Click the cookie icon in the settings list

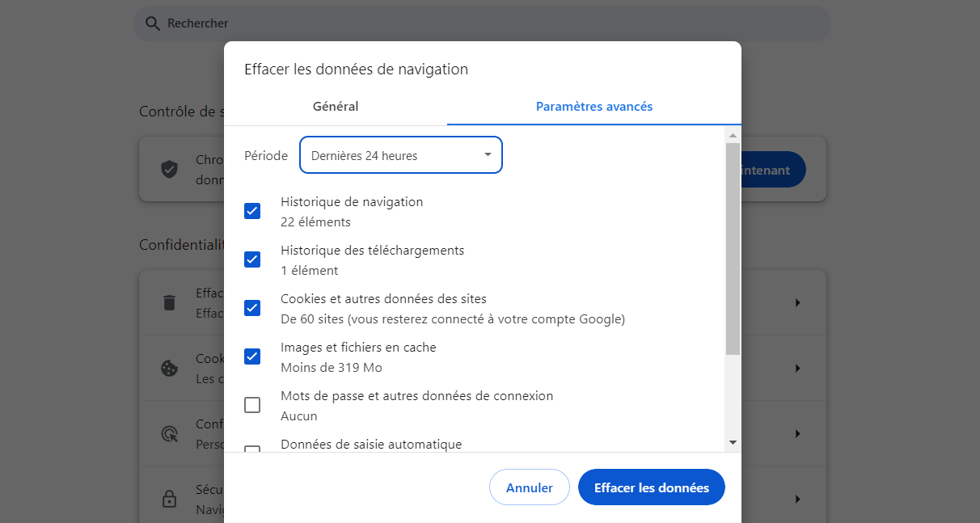[169, 368]
